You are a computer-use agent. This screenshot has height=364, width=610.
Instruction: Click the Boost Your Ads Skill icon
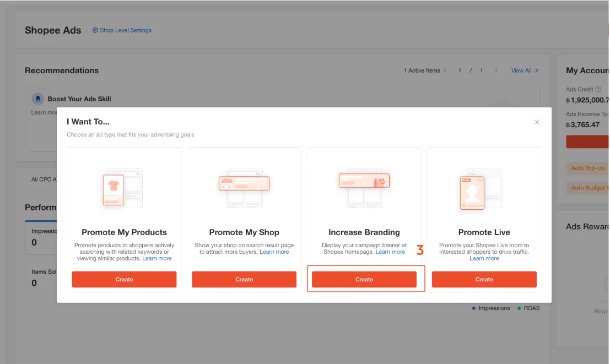pyautogui.click(x=37, y=99)
